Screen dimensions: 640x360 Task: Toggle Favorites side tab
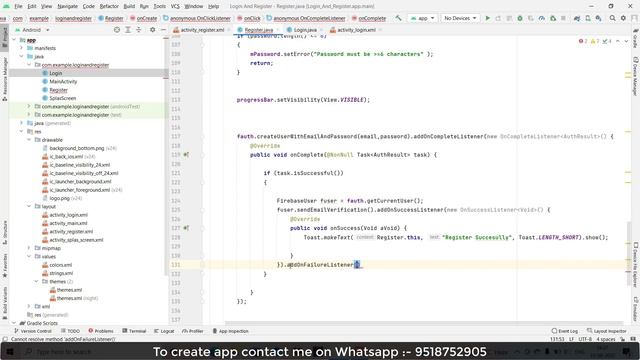tap(4, 265)
